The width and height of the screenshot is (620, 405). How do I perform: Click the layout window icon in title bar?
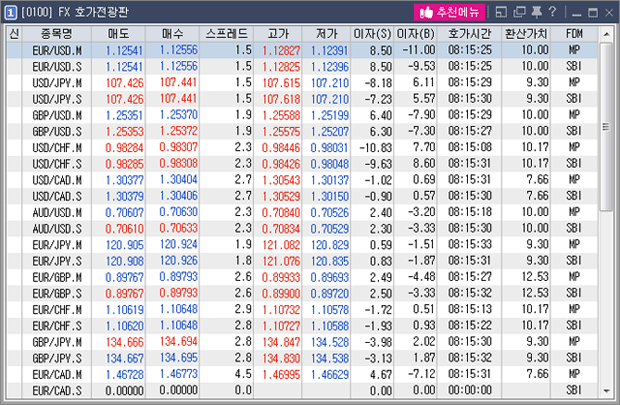click(501, 12)
